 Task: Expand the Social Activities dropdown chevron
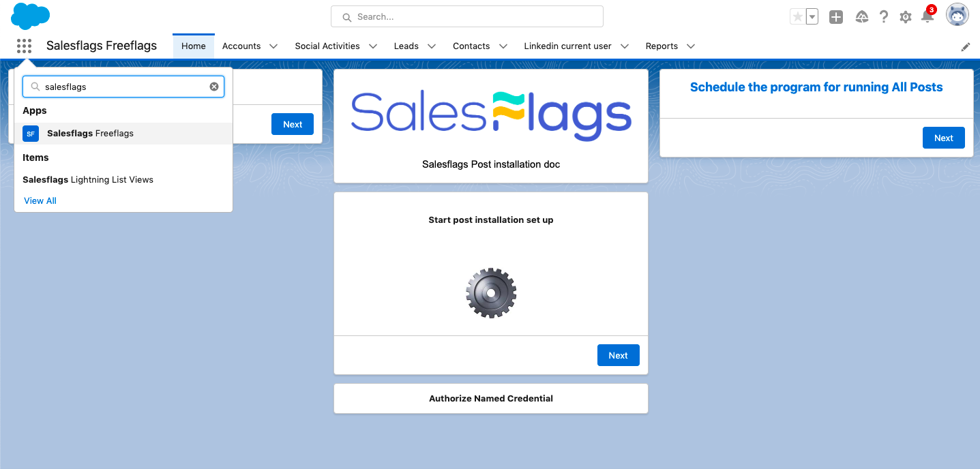coord(373,46)
